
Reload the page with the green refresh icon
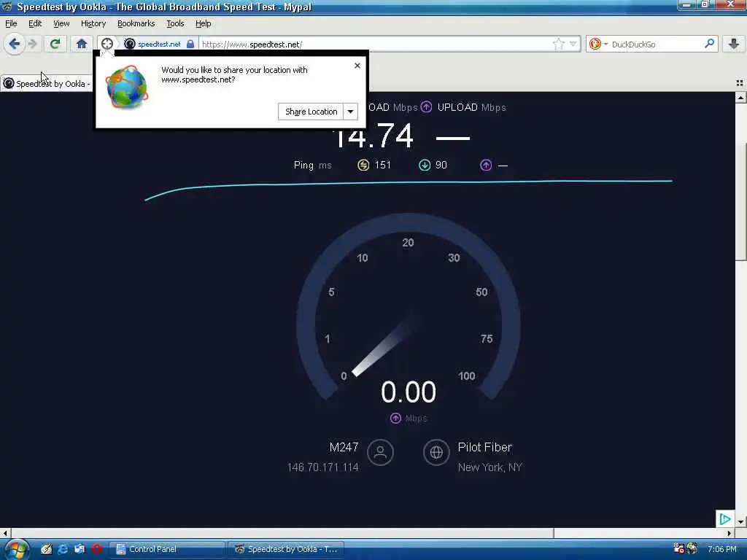click(x=55, y=44)
